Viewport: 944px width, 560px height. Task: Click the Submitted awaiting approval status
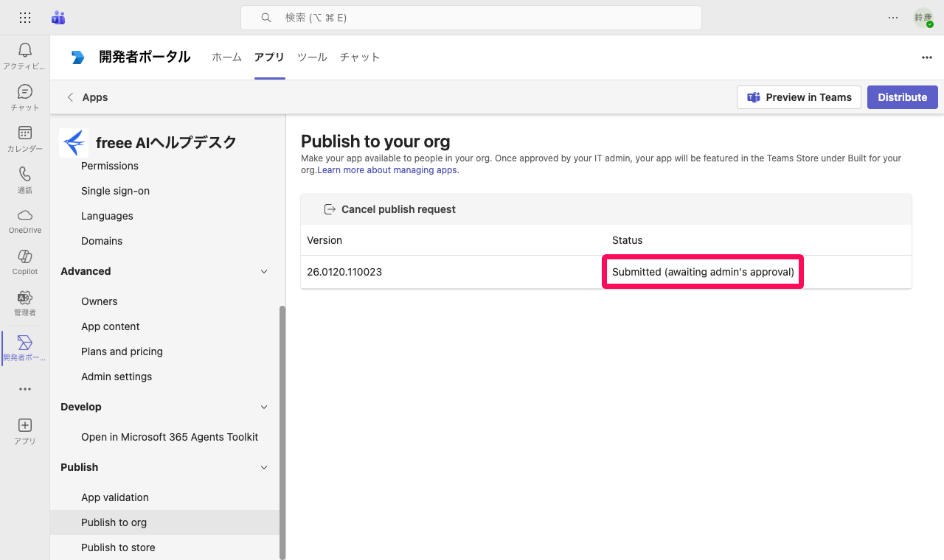click(x=703, y=272)
